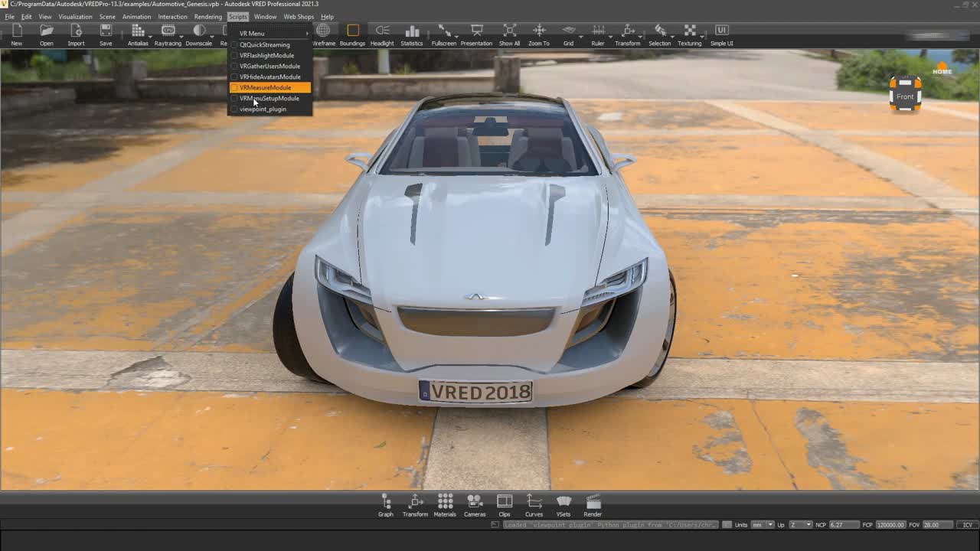The image size is (980, 551).
Task: Create a new scene with New
Action: pos(16,34)
